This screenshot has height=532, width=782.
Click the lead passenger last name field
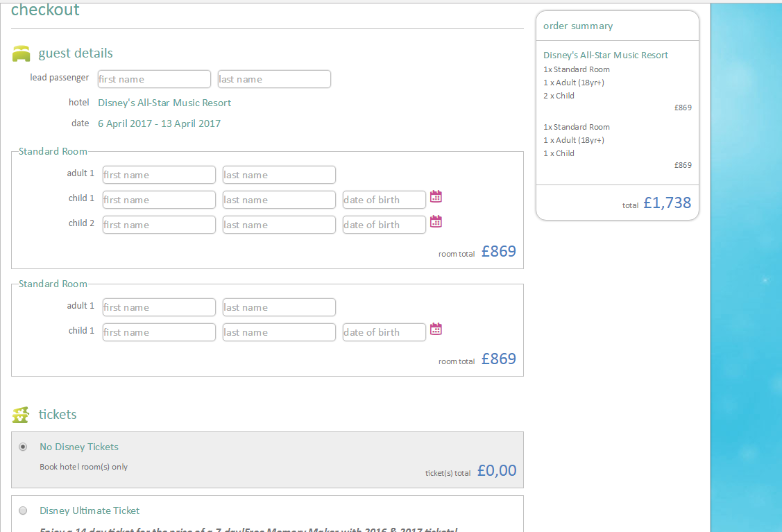coord(274,79)
